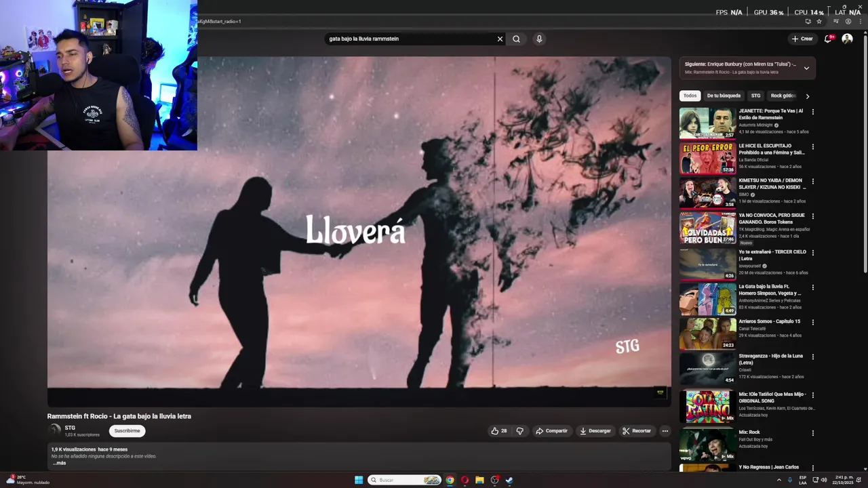Open Homero Simpson La Gata thumbnail
This screenshot has height=488, width=868.
coord(707,299)
